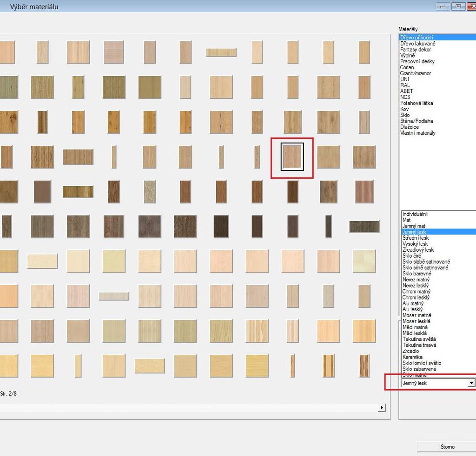Pick the wide dark swatch ending sixth row

[x=364, y=227]
